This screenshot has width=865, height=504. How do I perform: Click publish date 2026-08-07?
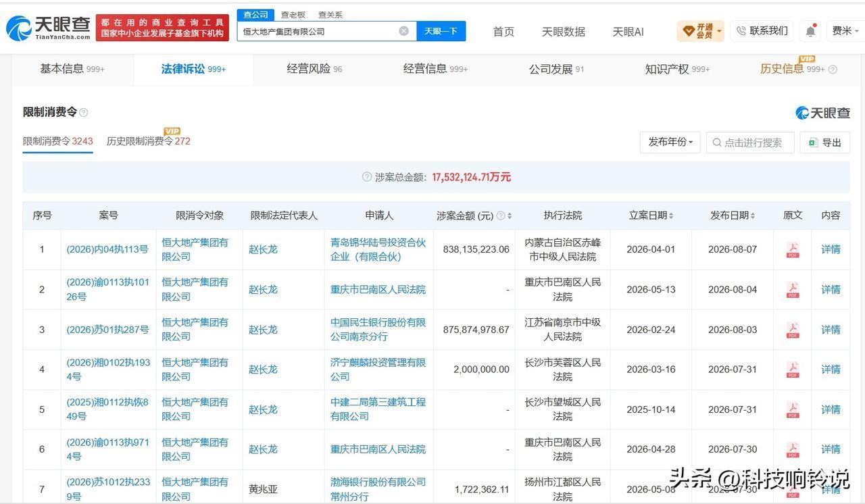[x=733, y=249]
